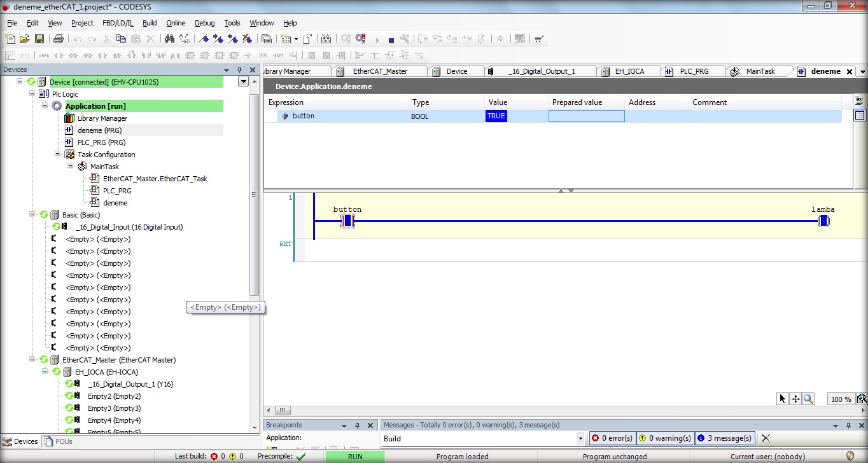Click the horizontal scrollbar thumb below ladder editor
The height and width of the screenshot is (463, 868).
pos(283,411)
